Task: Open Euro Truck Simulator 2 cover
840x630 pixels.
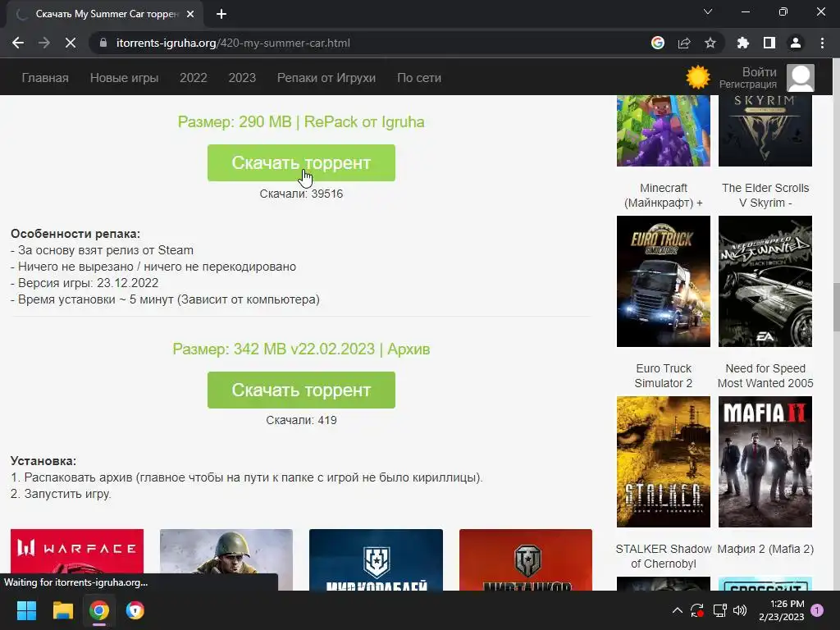Action: (x=663, y=281)
